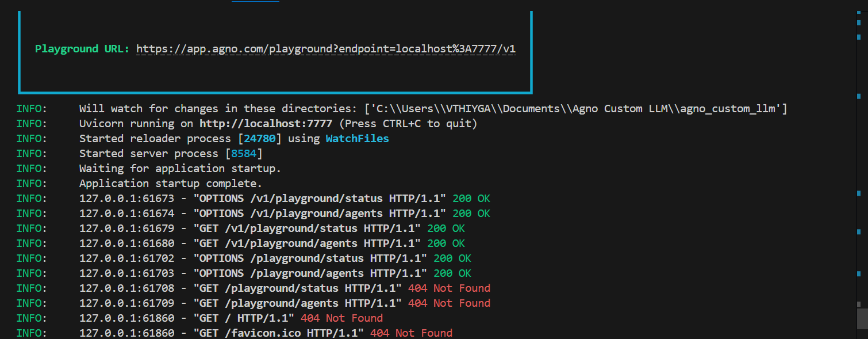Click the green Playground URL label
Screen dimensions: 868x339
click(83, 49)
